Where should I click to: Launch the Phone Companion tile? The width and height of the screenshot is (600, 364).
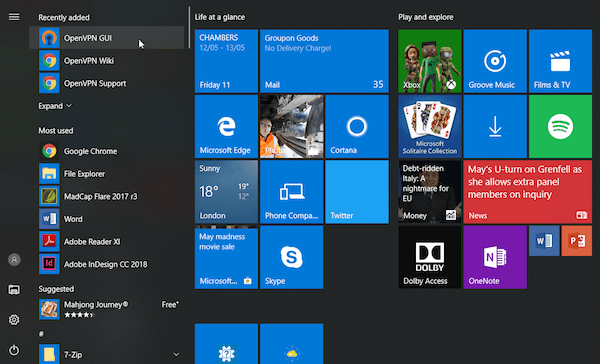pos(292,192)
